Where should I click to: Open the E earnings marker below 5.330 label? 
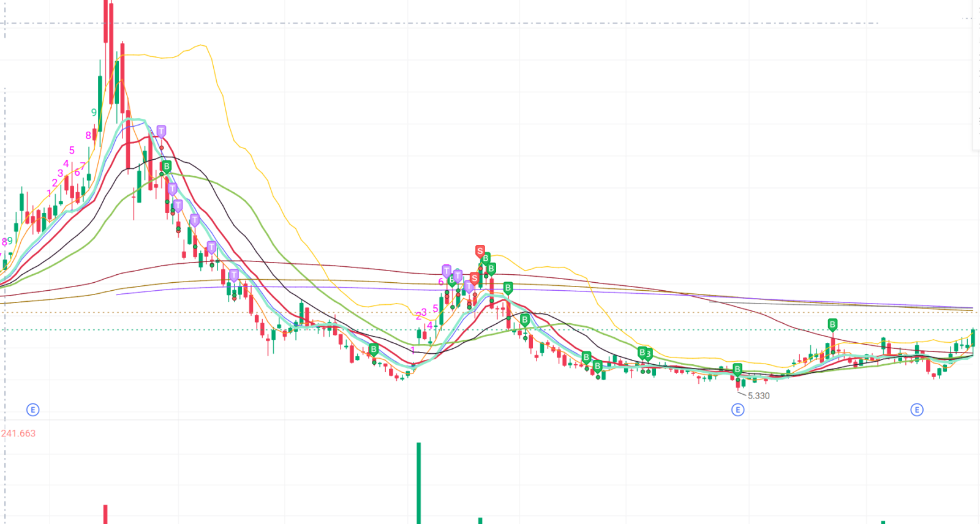(x=738, y=410)
